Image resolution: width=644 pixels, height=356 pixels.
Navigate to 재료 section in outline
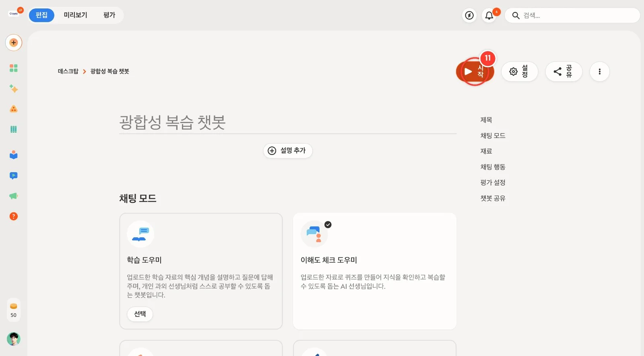[x=486, y=151]
